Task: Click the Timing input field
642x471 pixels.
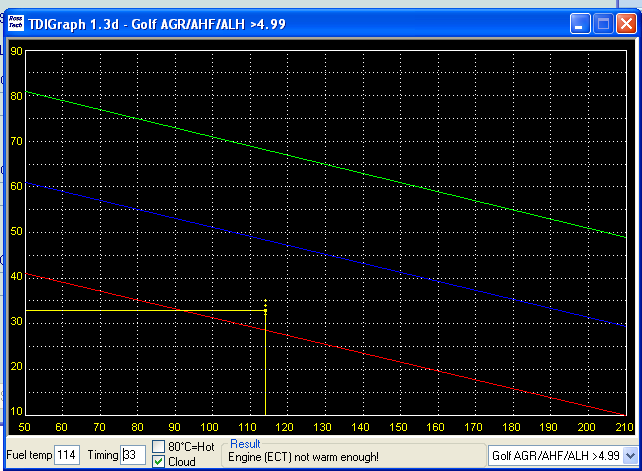Action: (x=133, y=455)
